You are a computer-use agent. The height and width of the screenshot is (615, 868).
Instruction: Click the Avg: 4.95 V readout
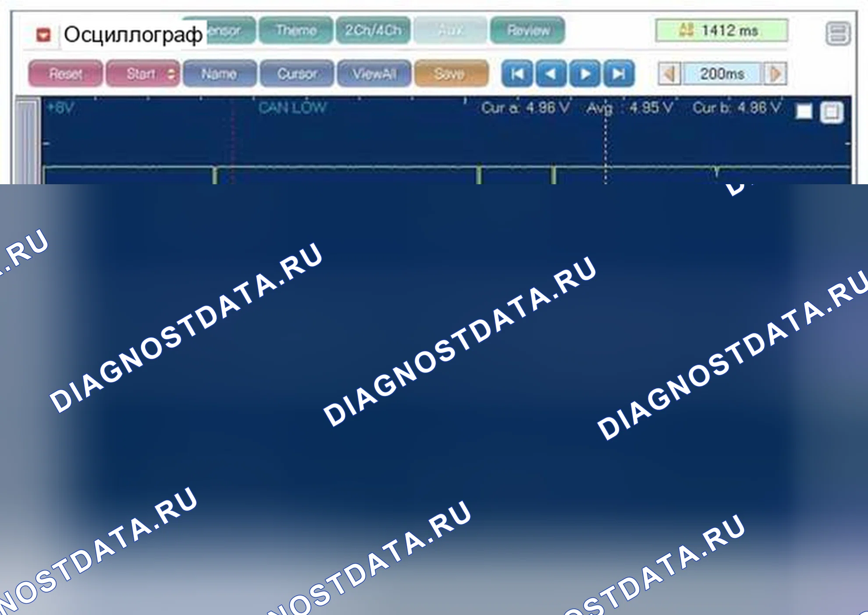pos(629,108)
